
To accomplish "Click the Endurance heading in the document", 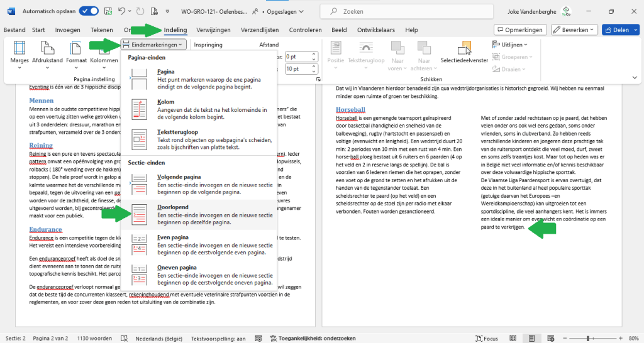I will 45,229.
